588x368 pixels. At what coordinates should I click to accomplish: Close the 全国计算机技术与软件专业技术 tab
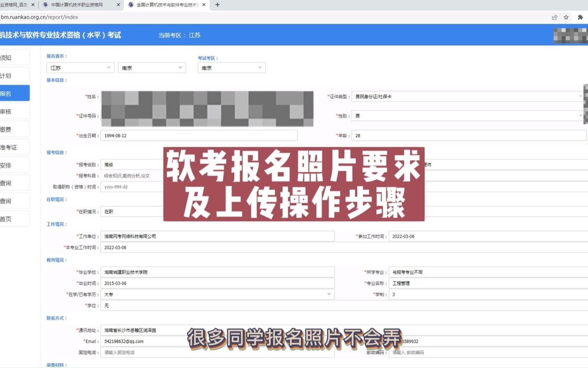coord(204,5)
